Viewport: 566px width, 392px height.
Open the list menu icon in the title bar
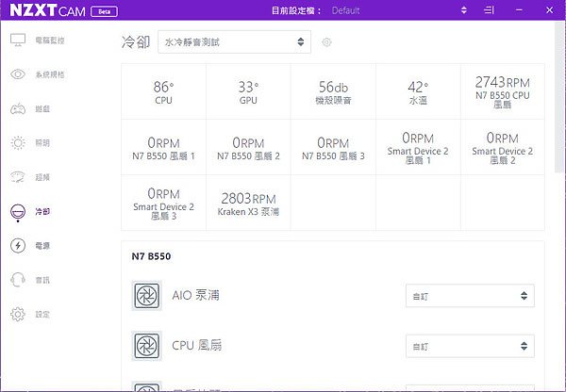489,10
